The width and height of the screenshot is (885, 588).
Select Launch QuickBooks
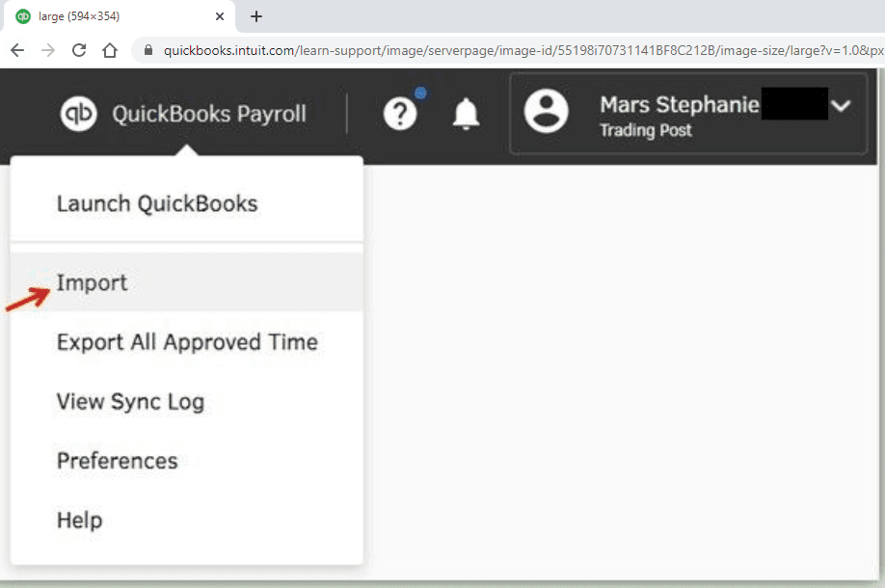[x=155, y=203]
